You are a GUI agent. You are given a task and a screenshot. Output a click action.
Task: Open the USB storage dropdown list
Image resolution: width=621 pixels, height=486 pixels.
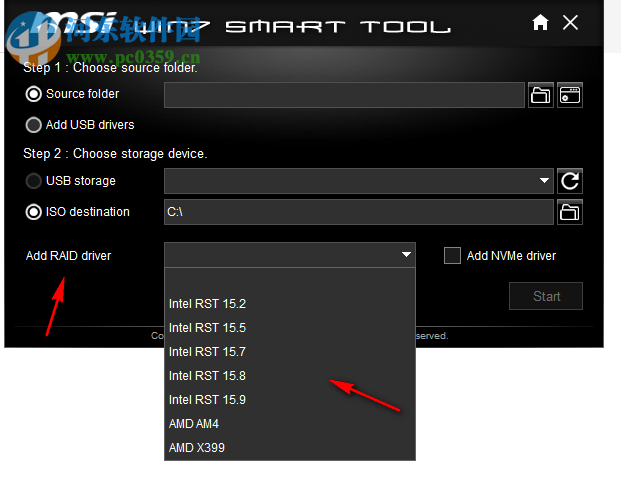[x=544, y=181]
